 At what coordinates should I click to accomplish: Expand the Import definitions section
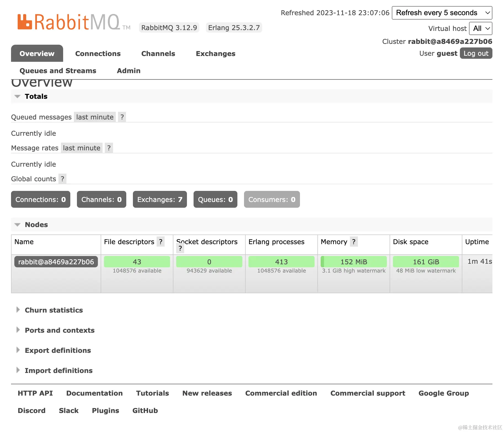(59, 370)
